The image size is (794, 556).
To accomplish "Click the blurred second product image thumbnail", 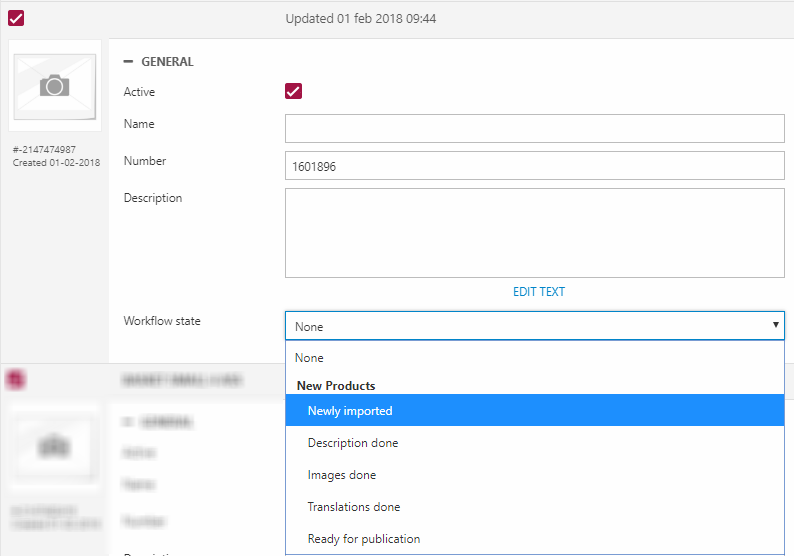I will (55, 447).
